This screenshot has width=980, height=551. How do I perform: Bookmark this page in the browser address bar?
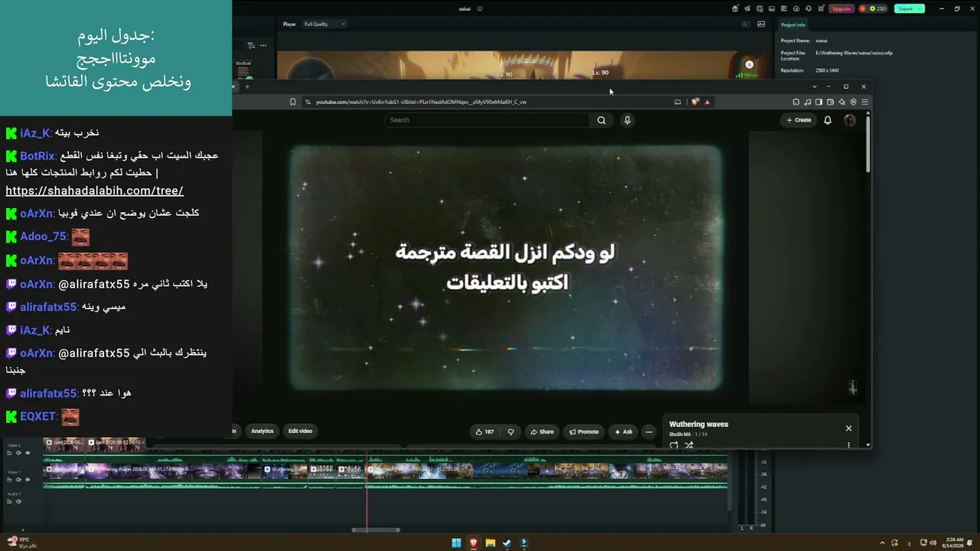click(x=292, y=102)
